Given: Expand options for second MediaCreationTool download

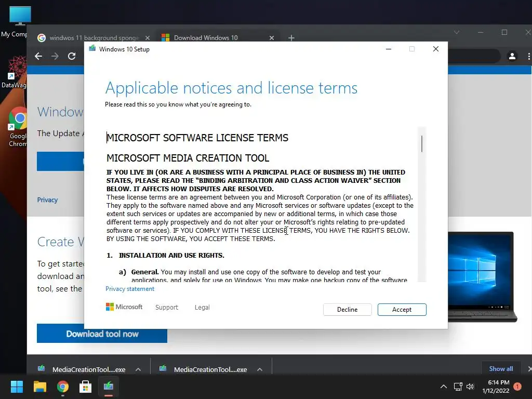Looking at the screenshot, I should click(x=260, y=369).
